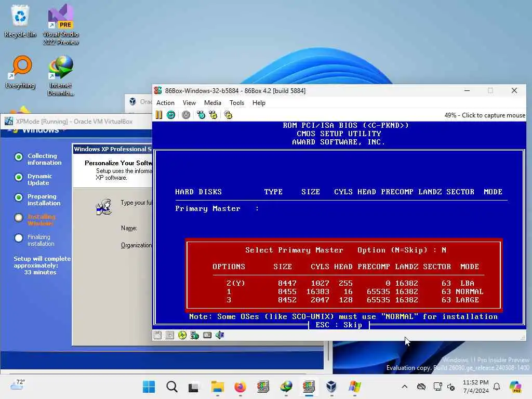The height and width of the screenshot is (399, 532).
Task: Click the XPMode VirtualBox window title bar
Action: pos(76,122)
